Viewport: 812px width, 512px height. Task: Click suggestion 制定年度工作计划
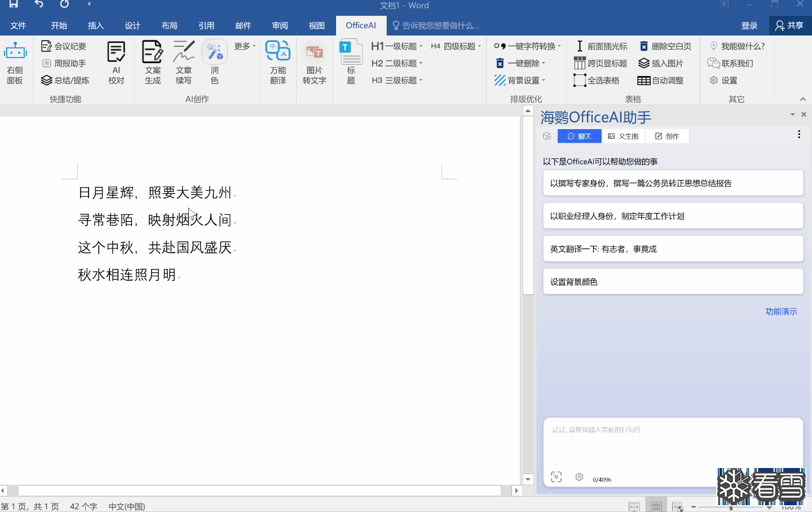pos(673,216)
